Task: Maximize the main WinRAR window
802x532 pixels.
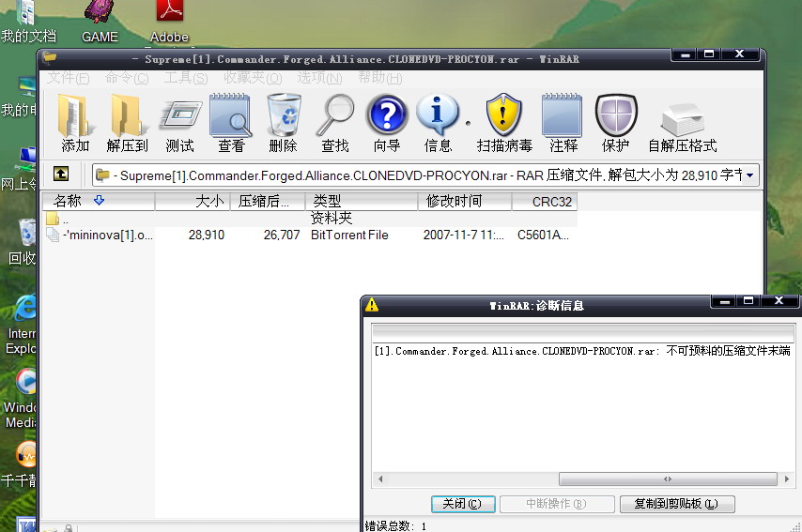Action: pos(709,54)
